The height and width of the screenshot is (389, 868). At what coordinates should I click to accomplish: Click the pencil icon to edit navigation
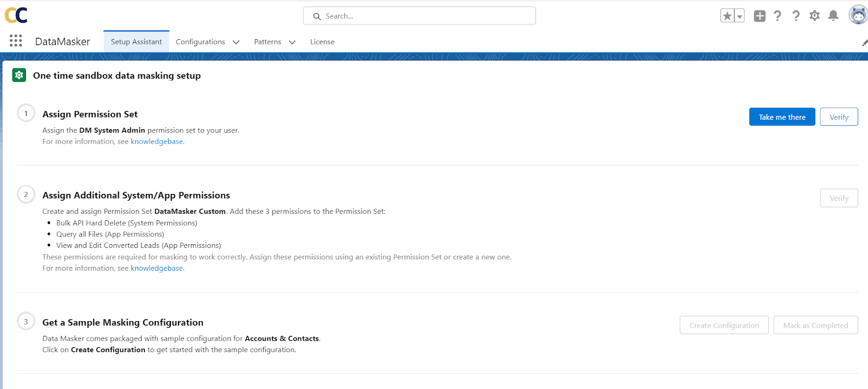tap(864, 43)
